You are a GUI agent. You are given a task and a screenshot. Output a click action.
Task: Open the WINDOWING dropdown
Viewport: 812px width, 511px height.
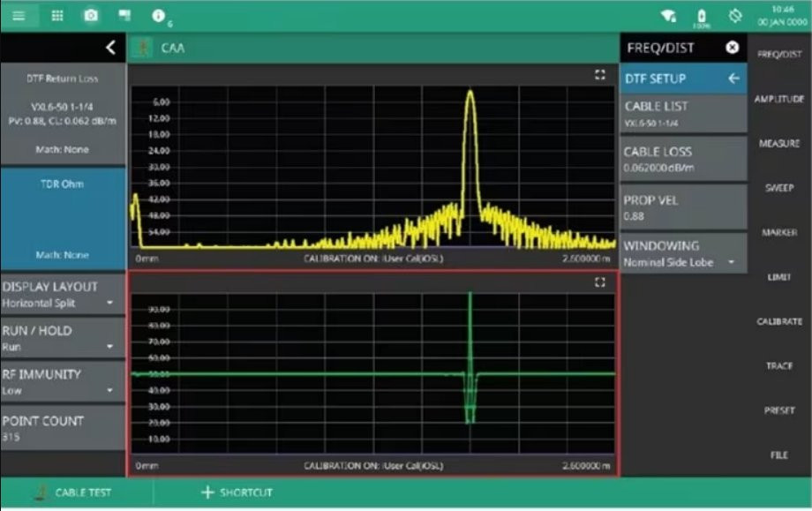[x=683, y=253]
